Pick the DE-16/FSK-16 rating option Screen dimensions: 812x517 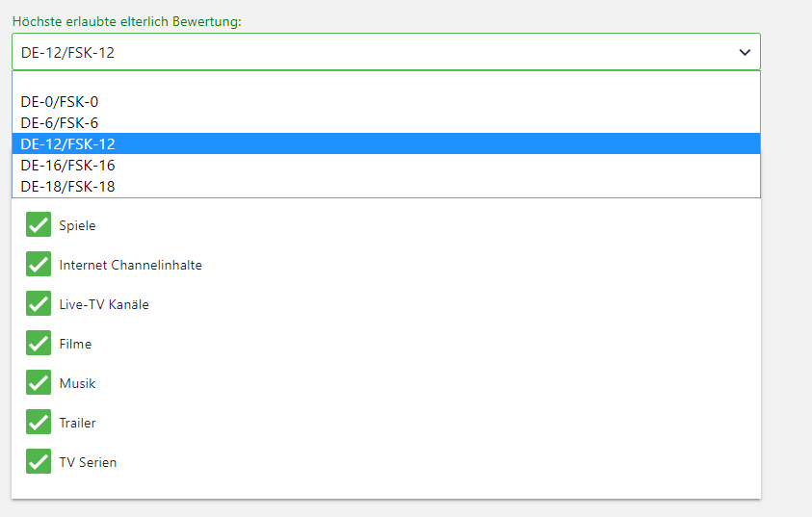point(386,165)
